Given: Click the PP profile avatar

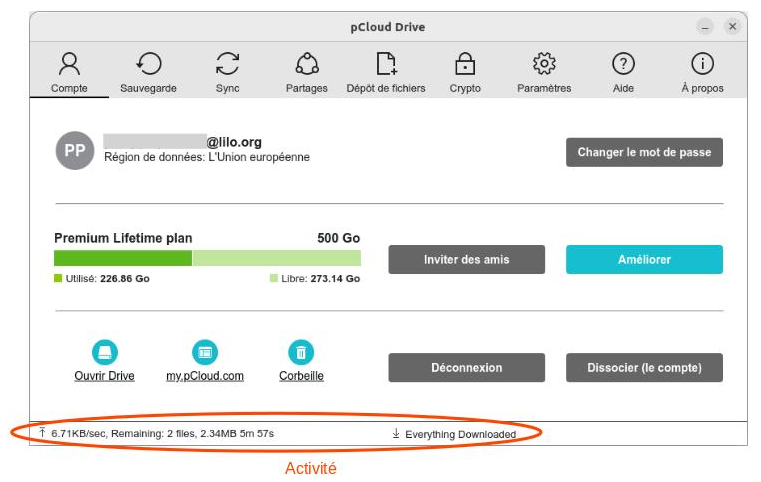Looking at the screenshot, I should point(75,150).
